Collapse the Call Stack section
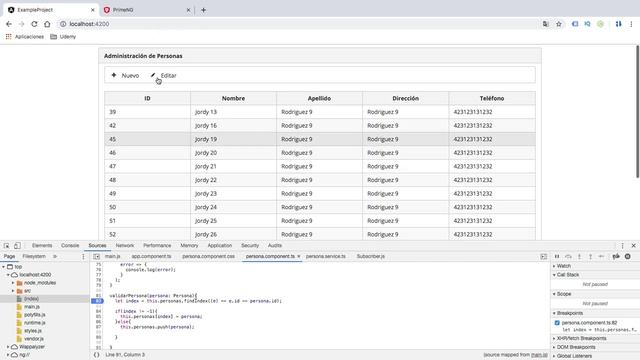 [568, 275]
